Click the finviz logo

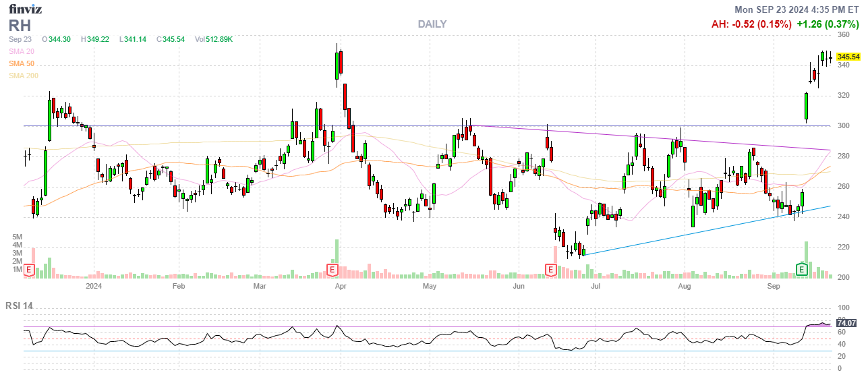pos(26,9)
